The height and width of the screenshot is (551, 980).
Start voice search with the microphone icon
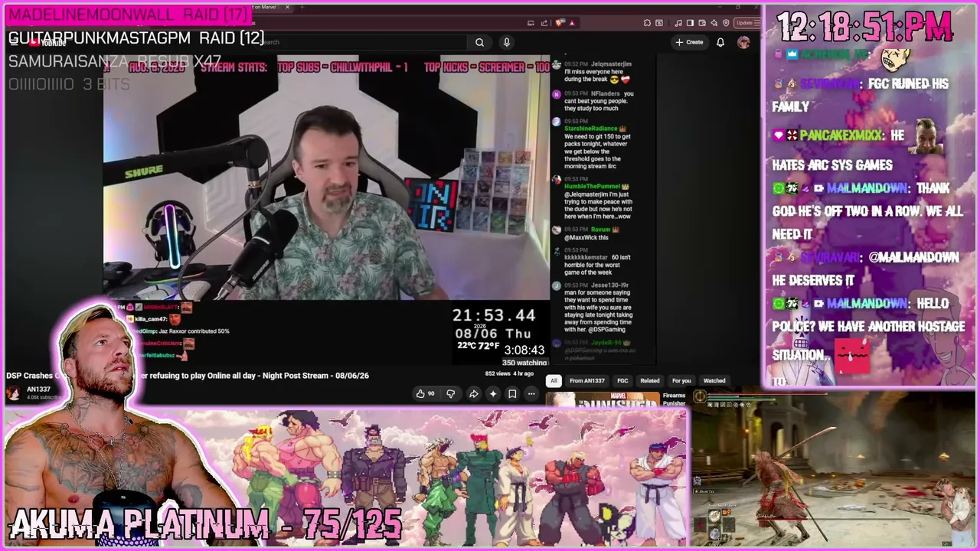506,42
